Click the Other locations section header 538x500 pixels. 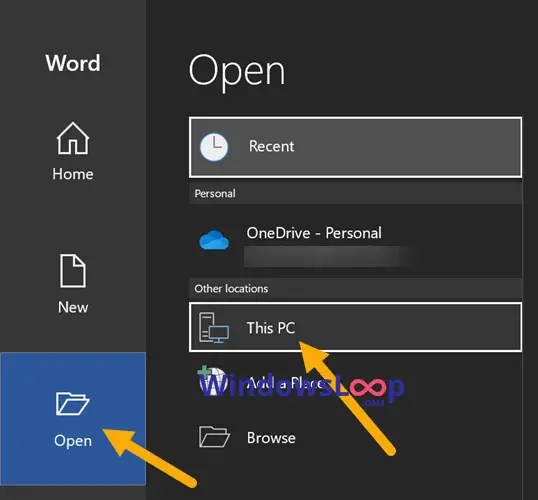(x=355, y=289)
